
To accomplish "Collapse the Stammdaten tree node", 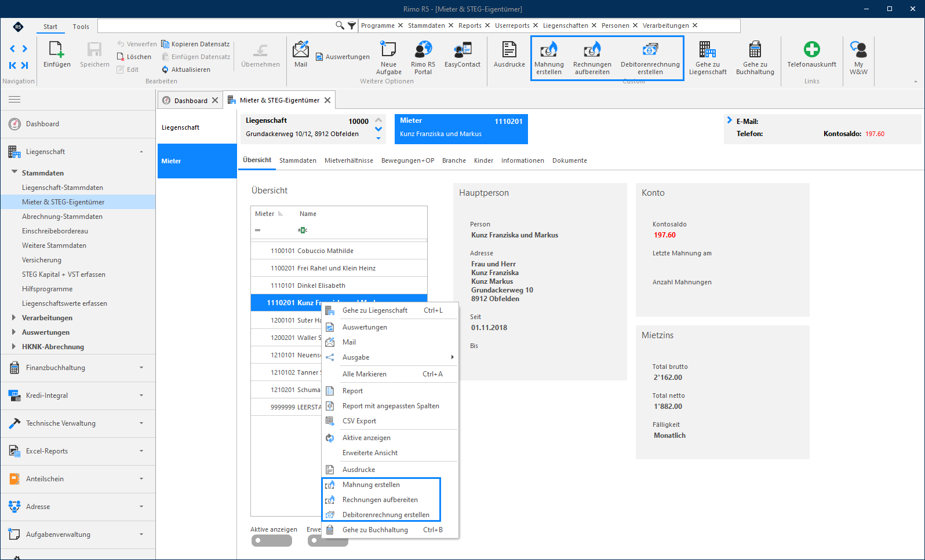I will click(x=14, y=172).
